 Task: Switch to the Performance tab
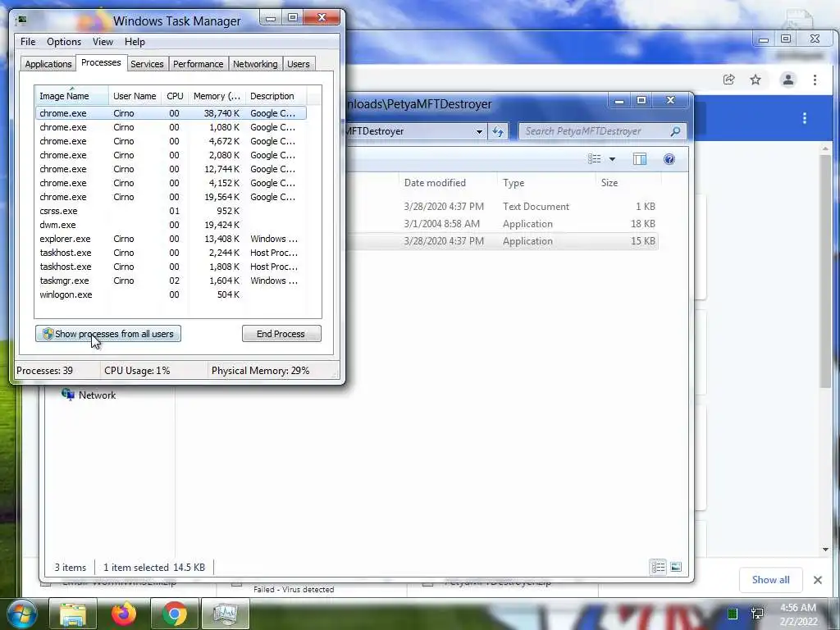(199, 64)
